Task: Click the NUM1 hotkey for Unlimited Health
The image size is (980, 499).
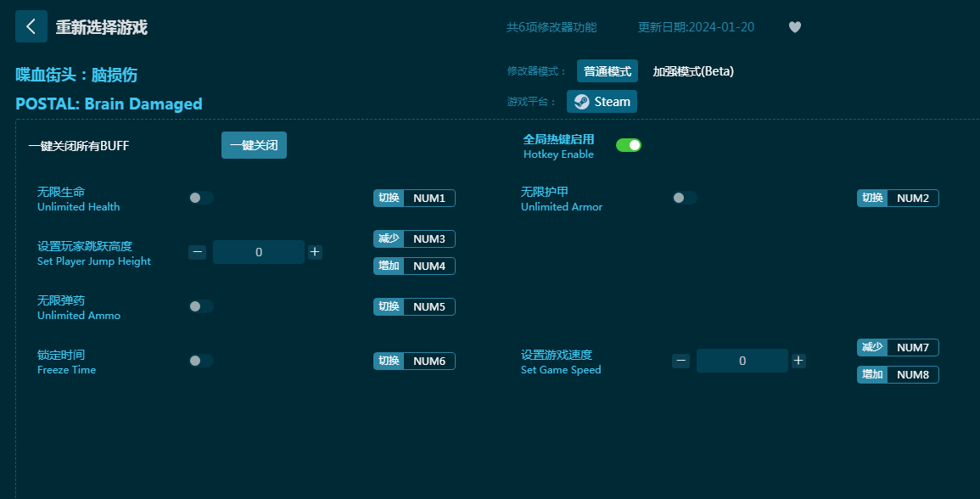Action: click(x=428, y=198)
